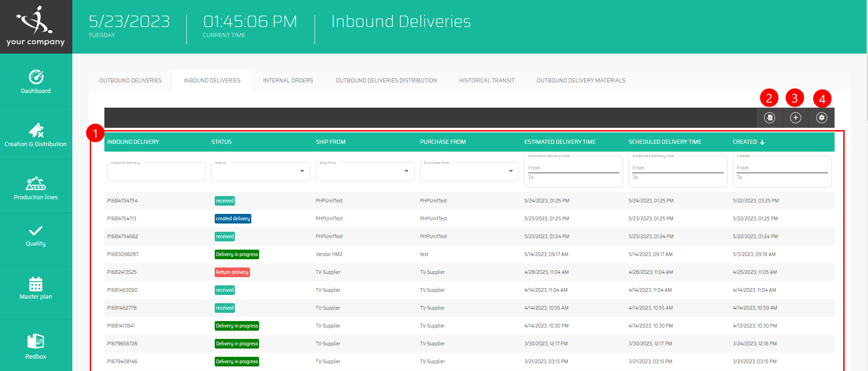
Task: Open Creation & Distribution section icon
Action: tap(36, 131)
